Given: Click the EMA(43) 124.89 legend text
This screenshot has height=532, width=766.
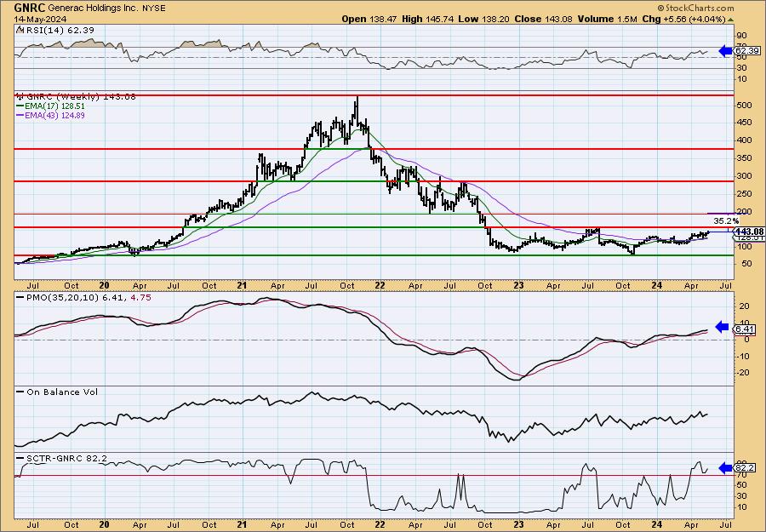Looking at the screenshot, I should click(x=54, y=115).
